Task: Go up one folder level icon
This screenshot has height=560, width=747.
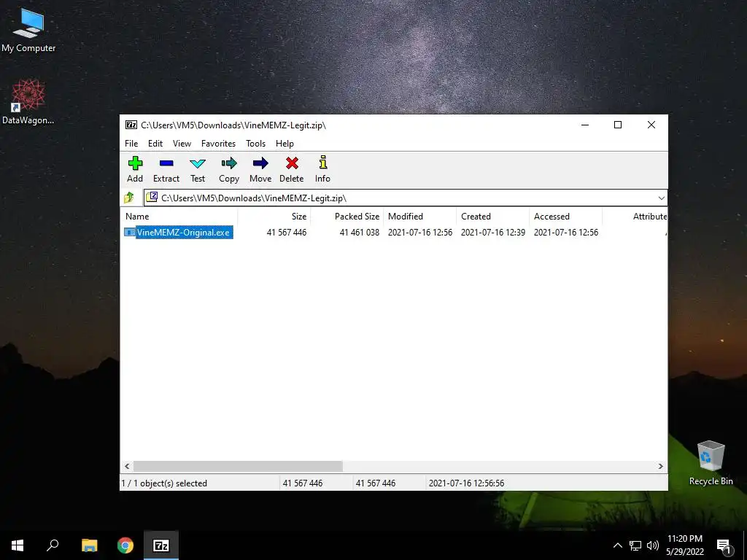Action: tap(129, 198)
